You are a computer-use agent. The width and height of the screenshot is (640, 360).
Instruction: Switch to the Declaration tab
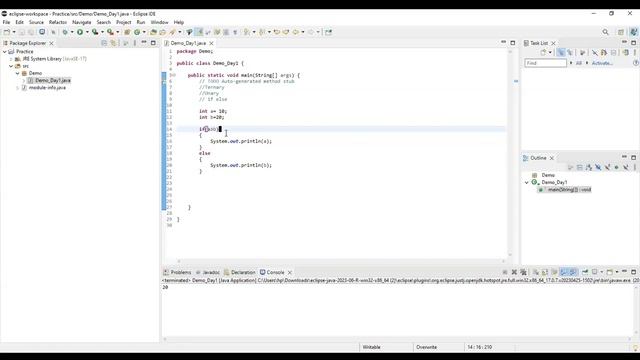[x=240, y=272]
